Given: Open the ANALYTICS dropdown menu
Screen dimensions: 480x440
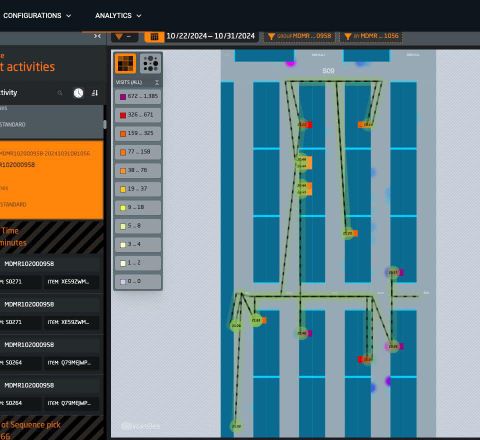Looking at the screenshot, I should tap(118, 16).
